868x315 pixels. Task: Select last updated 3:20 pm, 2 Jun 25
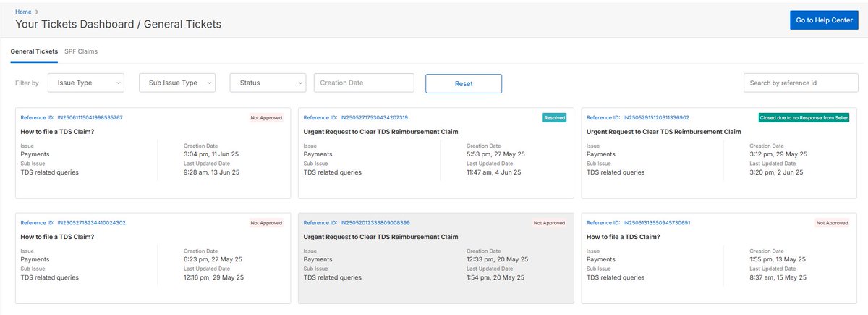775,172
